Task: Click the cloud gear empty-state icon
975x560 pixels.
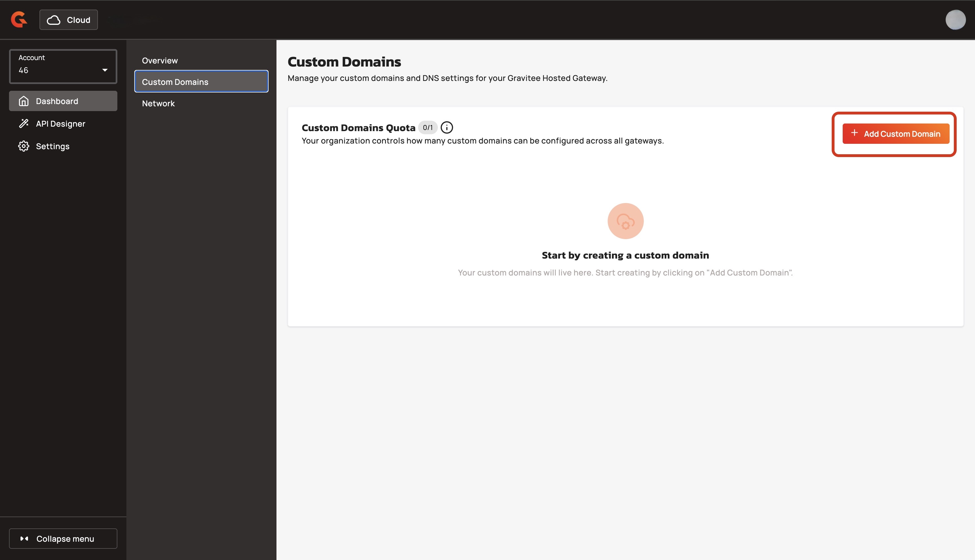Action: (x=625, y=221)
